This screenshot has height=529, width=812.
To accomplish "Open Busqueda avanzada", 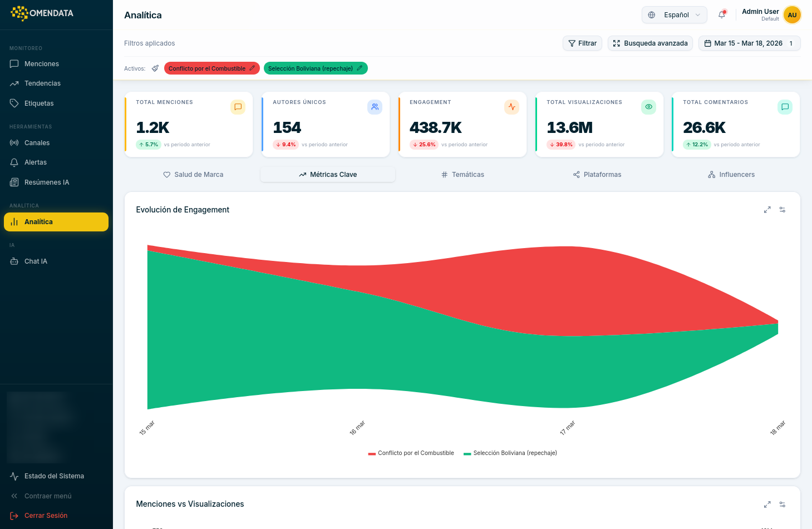I will coord(650,43).
